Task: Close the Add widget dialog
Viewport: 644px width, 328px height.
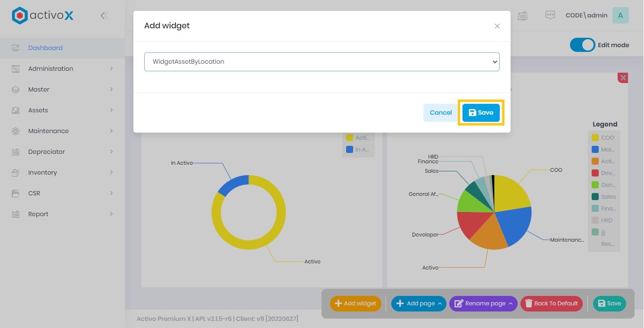Action: coord(497,26)
